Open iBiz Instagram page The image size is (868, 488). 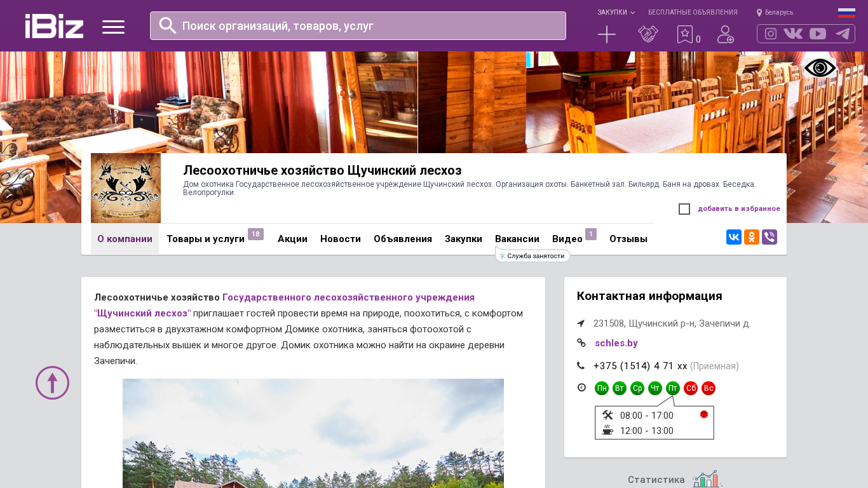(771, 34)
